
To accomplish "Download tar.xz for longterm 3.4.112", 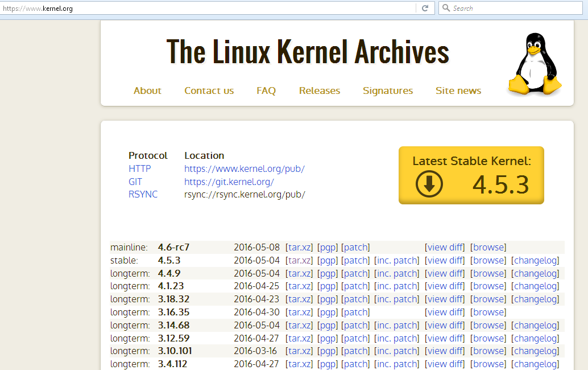I will click(x=299, y=364).
